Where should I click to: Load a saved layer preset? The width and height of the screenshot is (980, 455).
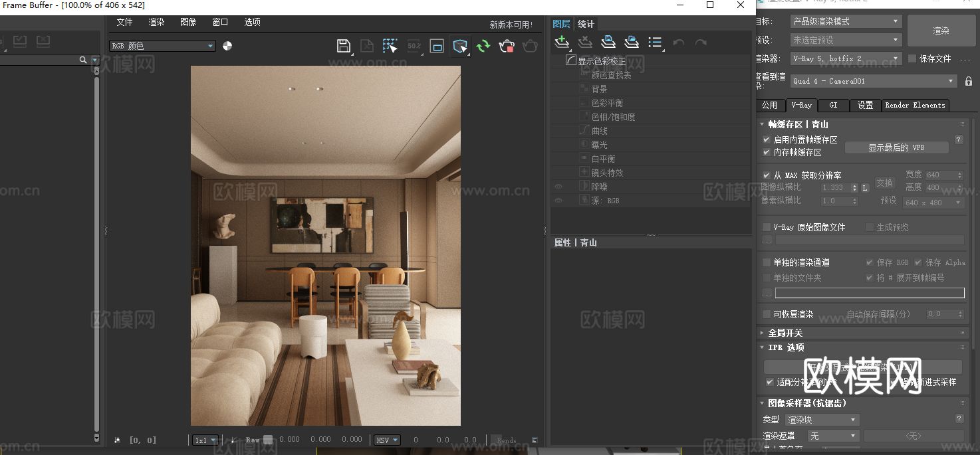[x=632, y=43]
